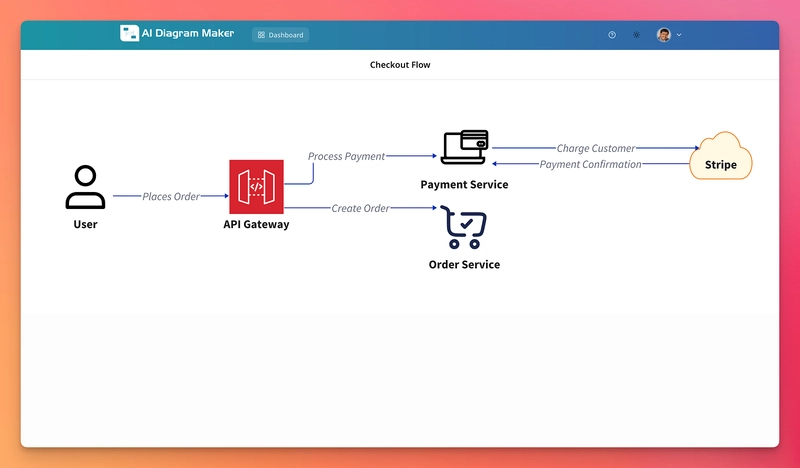The width and height of the screenshot is (800, 468).
Task: Click the Order Service text label
Action: pyautogui.click(x=464, y=265)
